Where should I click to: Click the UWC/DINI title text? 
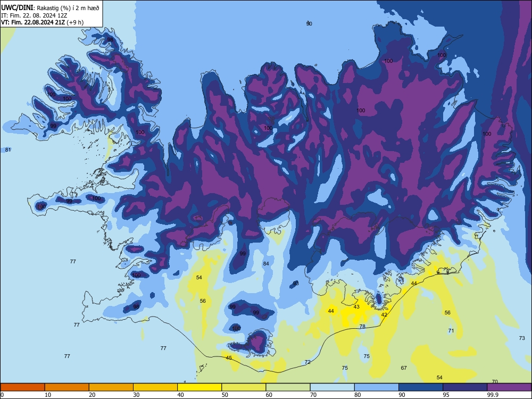[17, 8]
